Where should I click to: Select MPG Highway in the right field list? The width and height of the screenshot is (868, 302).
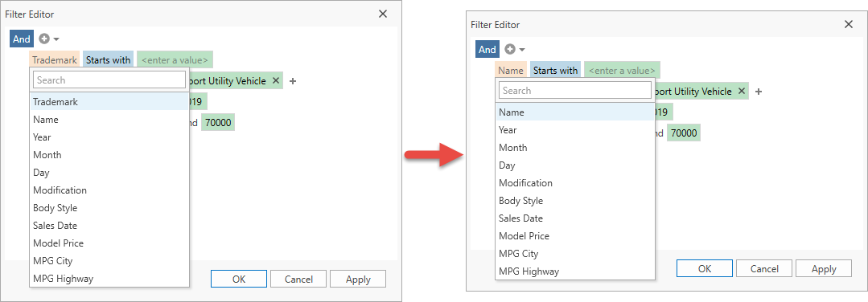pos(575,271)
